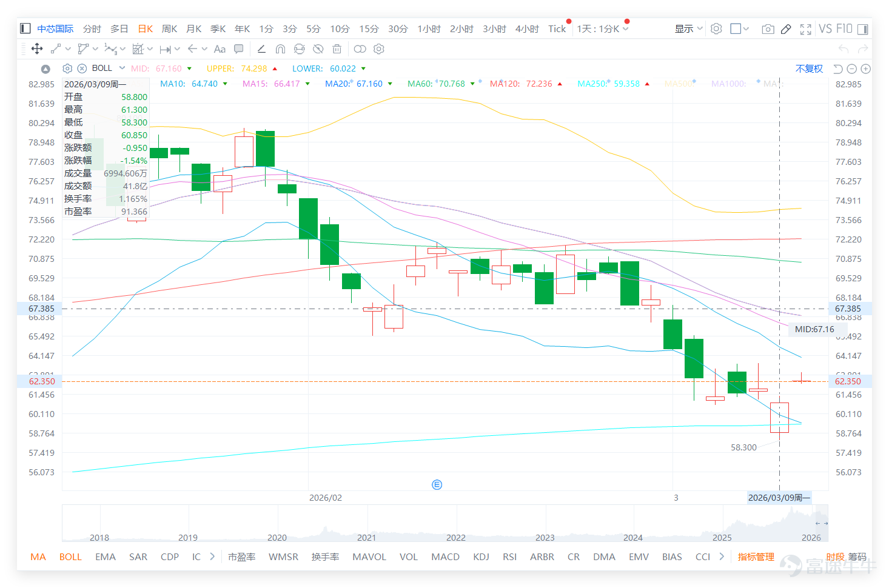Click the sync drawings icon
Screen dimensions: 889x588
coord(299,48)
